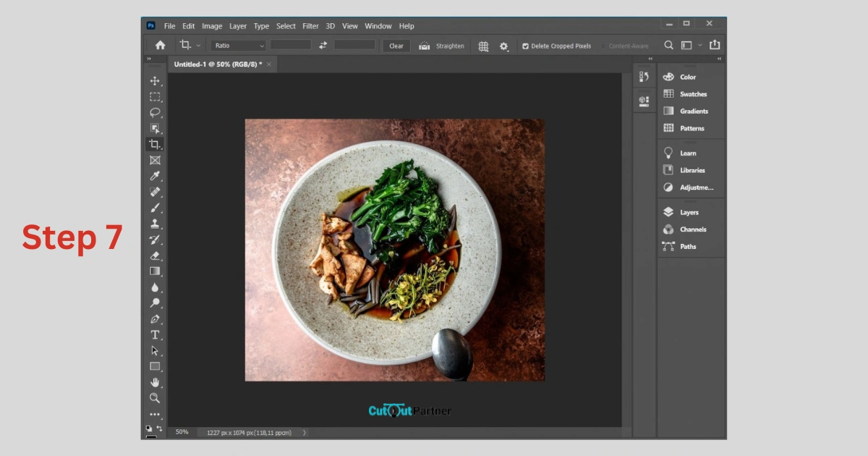868x456 pixels.
Task: Click the crop overlay grid icon
Action: (483, 46)
